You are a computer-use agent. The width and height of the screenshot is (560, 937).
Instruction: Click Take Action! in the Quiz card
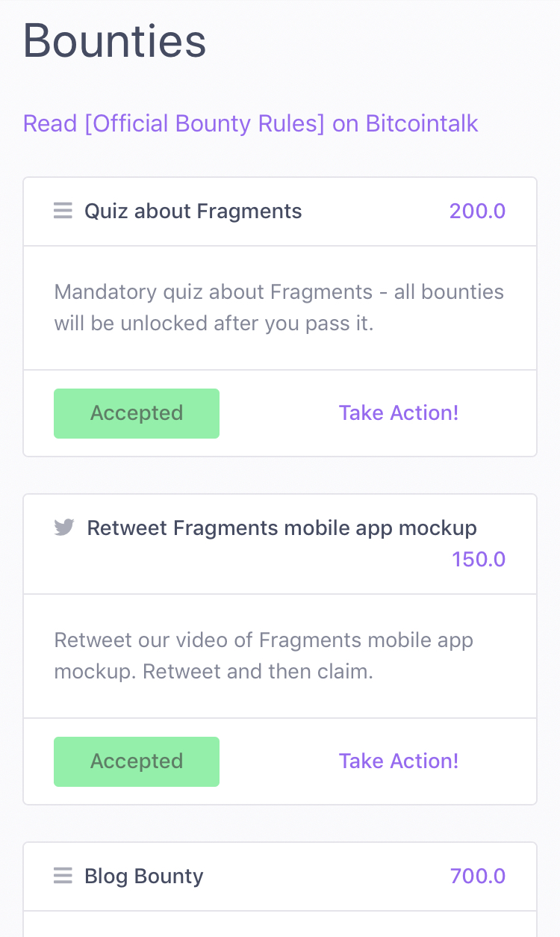[x=398, y=413]
